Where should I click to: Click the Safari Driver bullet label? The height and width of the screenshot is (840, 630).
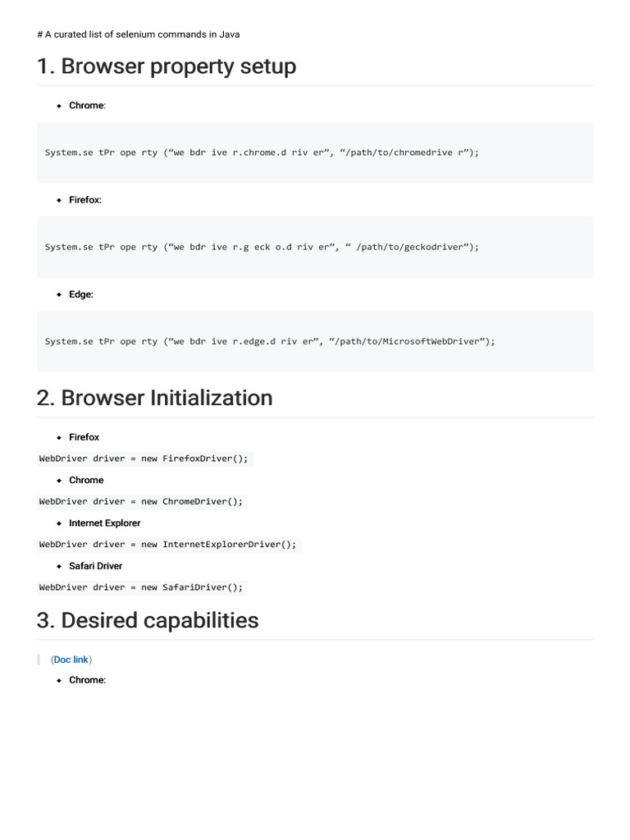[95, 566]
